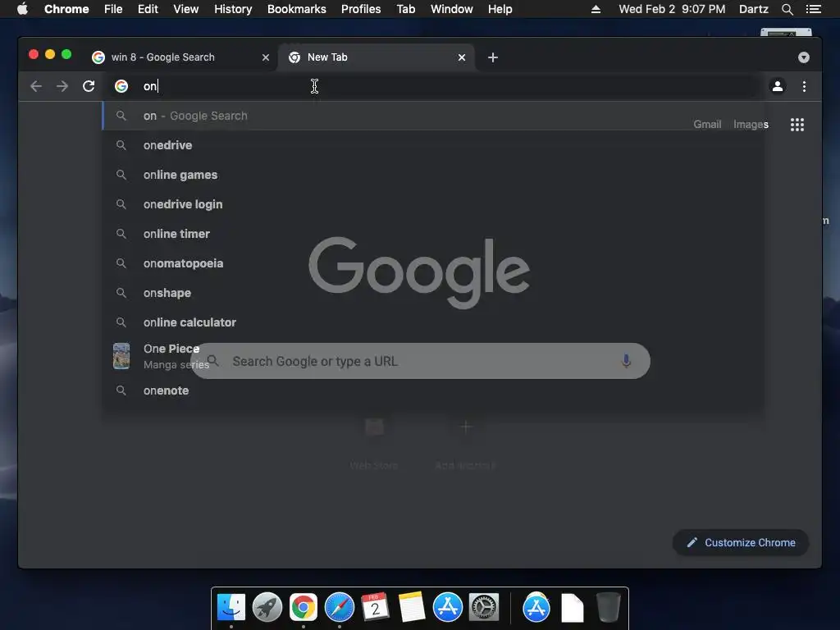
Task: Click the Google search box
Action: (x=420, y=361)
